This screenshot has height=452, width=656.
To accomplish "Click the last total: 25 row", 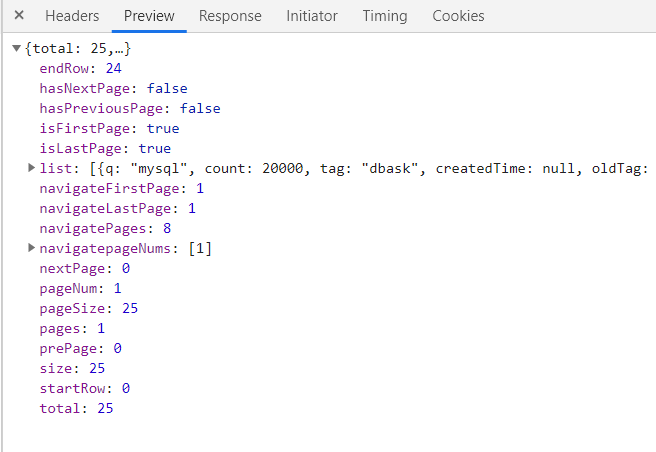I will [76, 408].
